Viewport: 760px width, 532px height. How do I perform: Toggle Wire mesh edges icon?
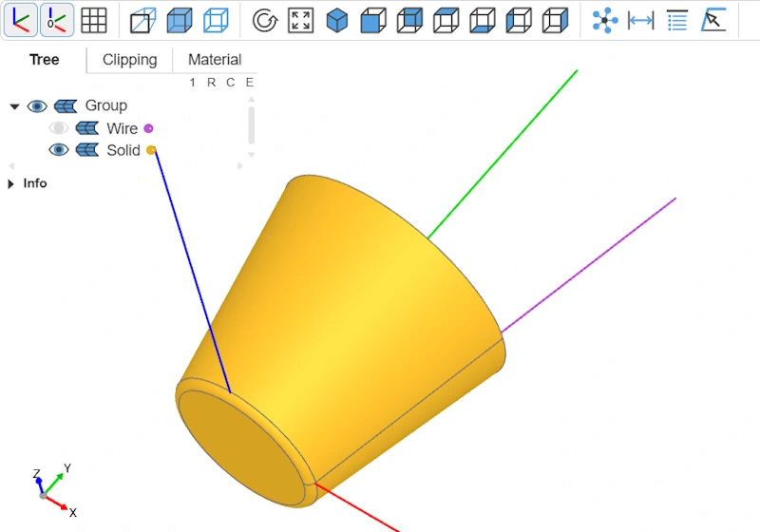(87, 128)
